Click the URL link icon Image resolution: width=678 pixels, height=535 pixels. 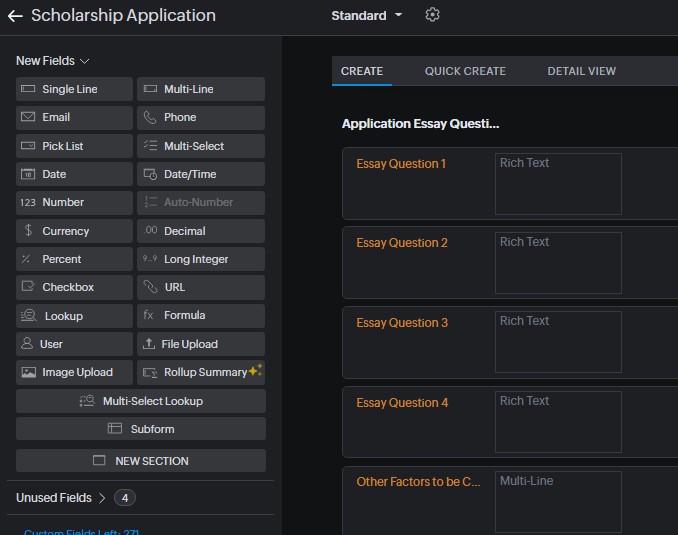[x=150, y=287]
